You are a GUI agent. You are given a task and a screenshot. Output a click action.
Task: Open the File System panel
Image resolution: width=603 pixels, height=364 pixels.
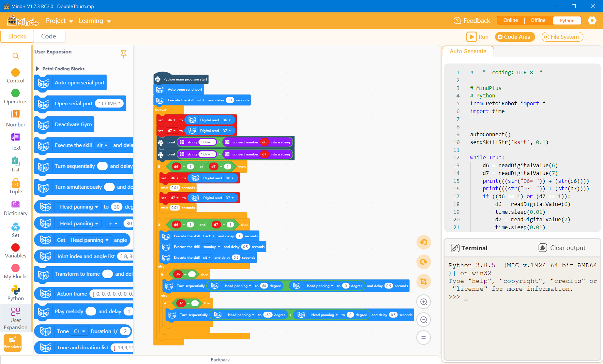[562, 37]
